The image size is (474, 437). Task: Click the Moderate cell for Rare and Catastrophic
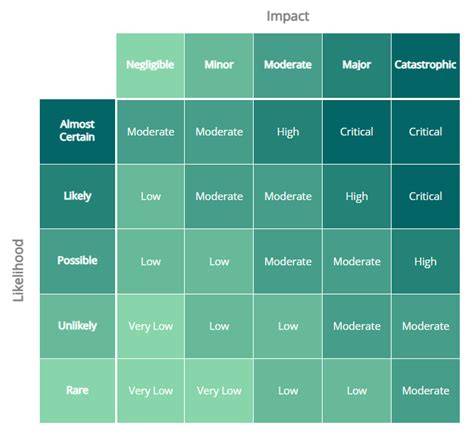pos(426,391)
